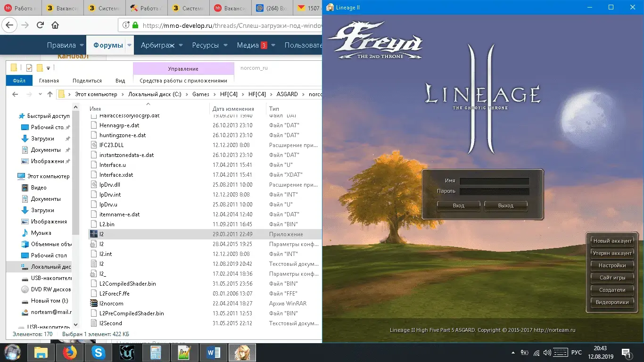Click the Вход login button
The image size is (644, 362).
point(459,206)
